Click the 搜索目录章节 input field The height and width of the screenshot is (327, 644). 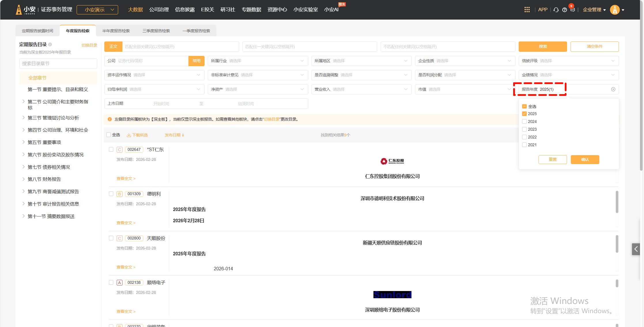pos(58,64)
